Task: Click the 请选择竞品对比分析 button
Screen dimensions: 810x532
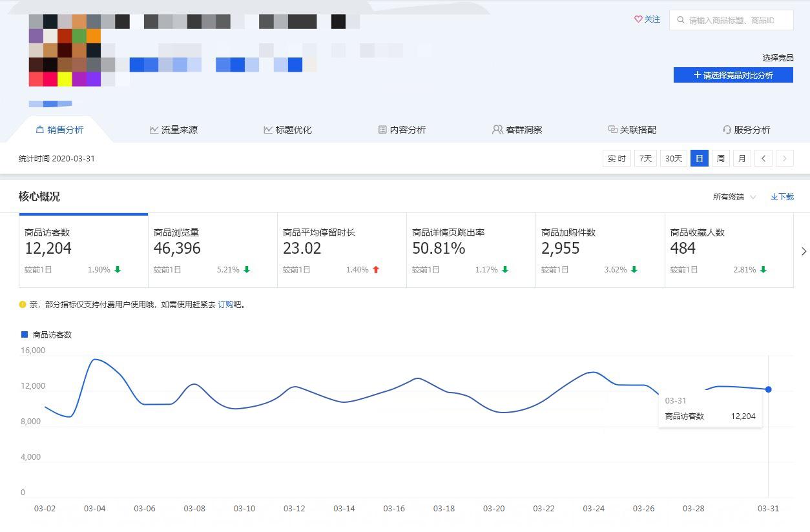Action: tap(733, 75)
